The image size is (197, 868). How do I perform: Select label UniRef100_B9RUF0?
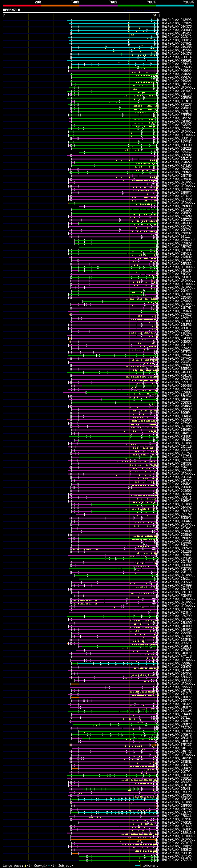tap(177, 193)
